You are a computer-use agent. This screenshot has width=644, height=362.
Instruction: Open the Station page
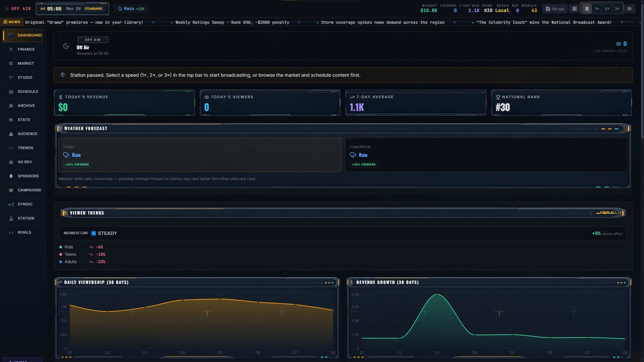pos(23,218)
